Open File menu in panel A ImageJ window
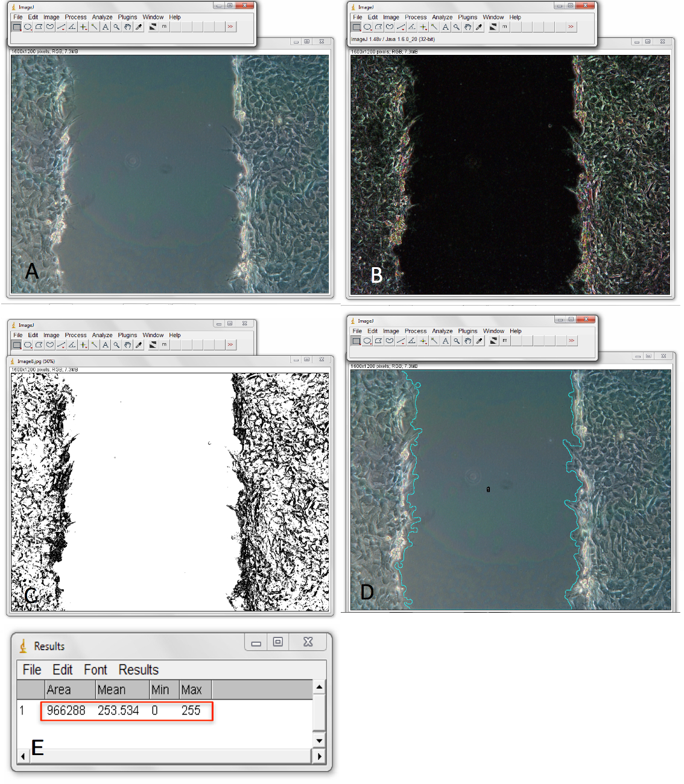Screen dimensions: 684x784 [x=18, y=17]
